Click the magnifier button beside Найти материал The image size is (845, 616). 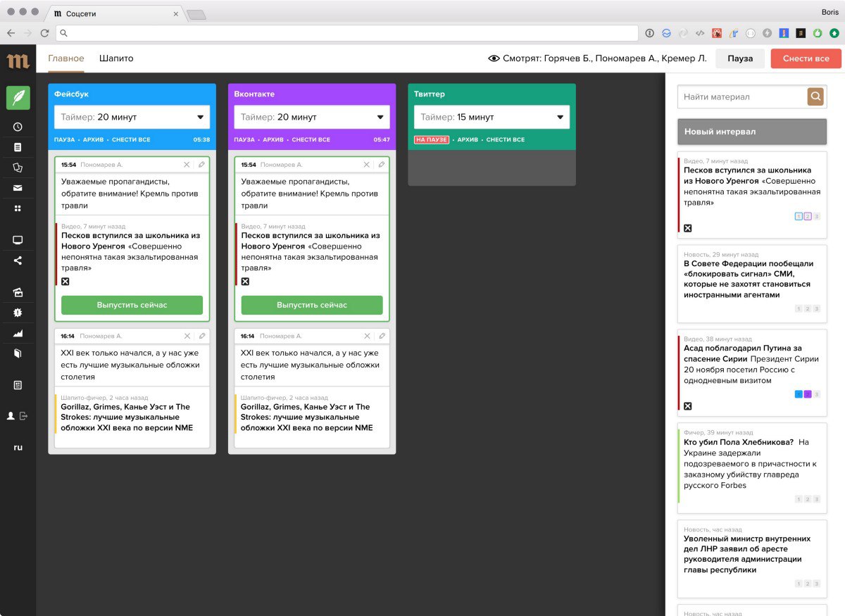pyautogui.click(x=815, y=96)
